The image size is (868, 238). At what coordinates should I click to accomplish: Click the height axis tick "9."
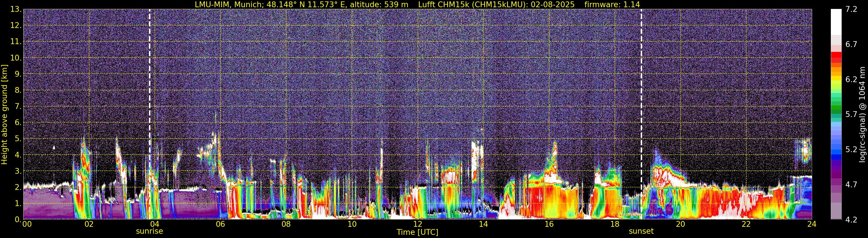click(18, 74)
